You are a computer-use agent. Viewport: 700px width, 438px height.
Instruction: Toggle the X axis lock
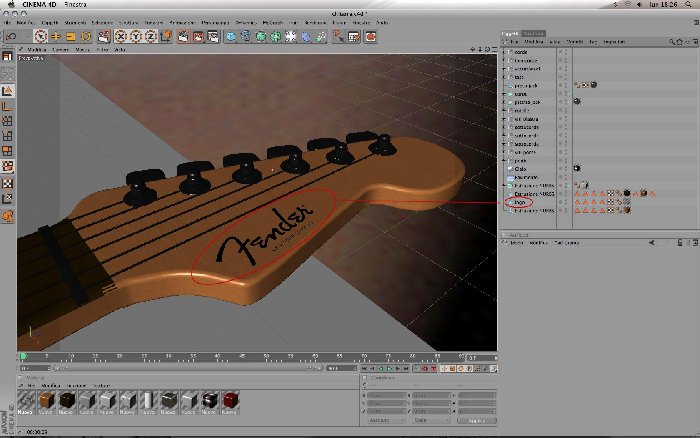point(121,36)
